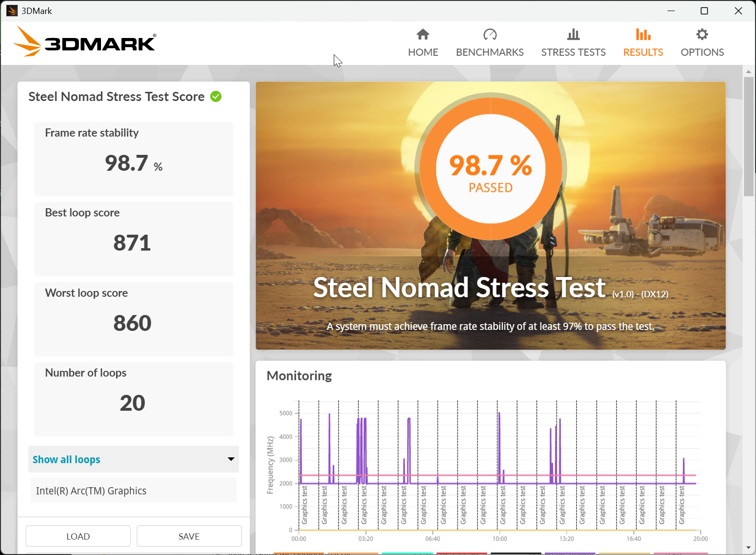Click the "Worst loop score" label
The width and height of the screenshot is (756, 555).
click(x=87, y=293)
